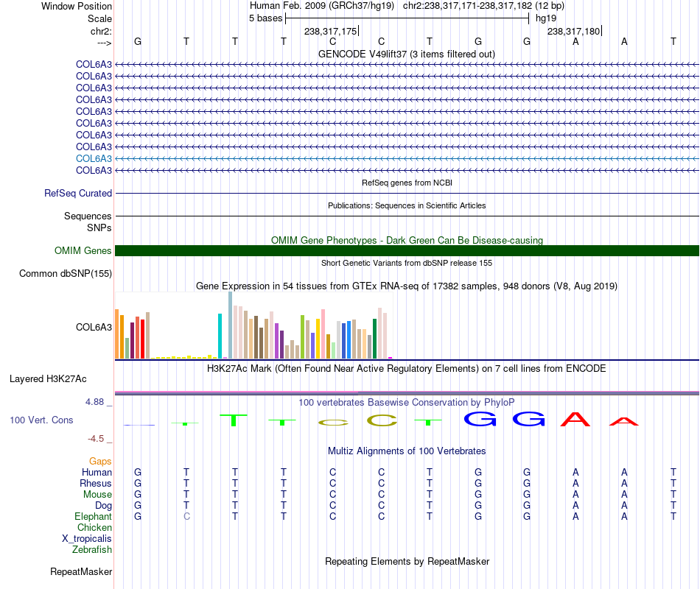Click the RefSeq genes from NCBI title
The width and height of the screenshot is (700, 589).
point(407,183)
